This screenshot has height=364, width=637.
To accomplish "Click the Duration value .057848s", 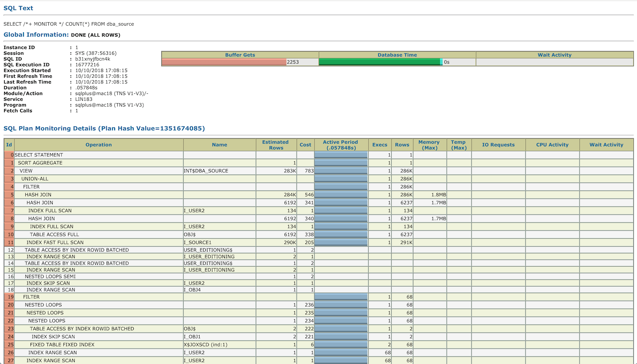I will click(86, 88).
